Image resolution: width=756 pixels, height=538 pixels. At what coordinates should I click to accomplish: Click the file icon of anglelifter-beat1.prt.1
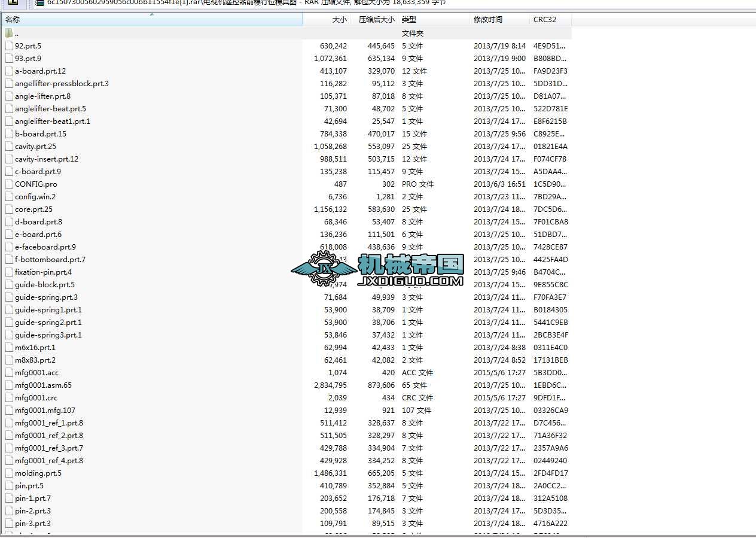click(9, 121)
